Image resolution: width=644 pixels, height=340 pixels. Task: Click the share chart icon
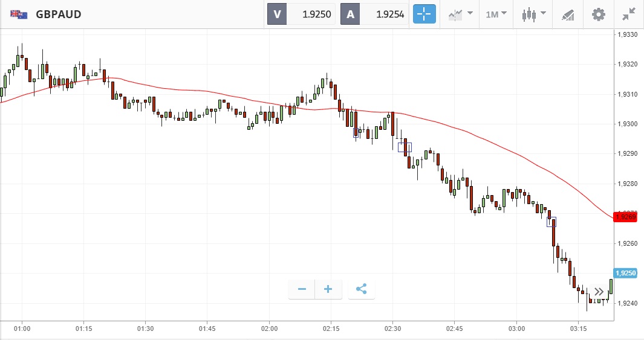coord(361,289)
